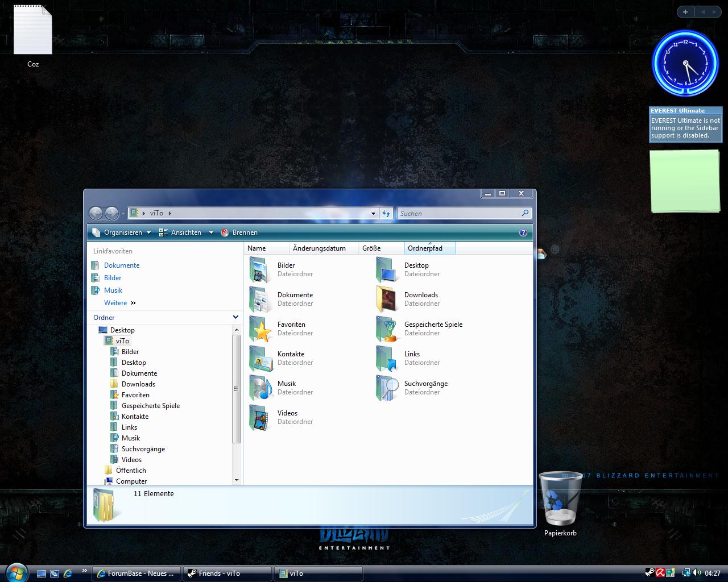Click the folder tree scrollbar down arrow

[237, 480]
